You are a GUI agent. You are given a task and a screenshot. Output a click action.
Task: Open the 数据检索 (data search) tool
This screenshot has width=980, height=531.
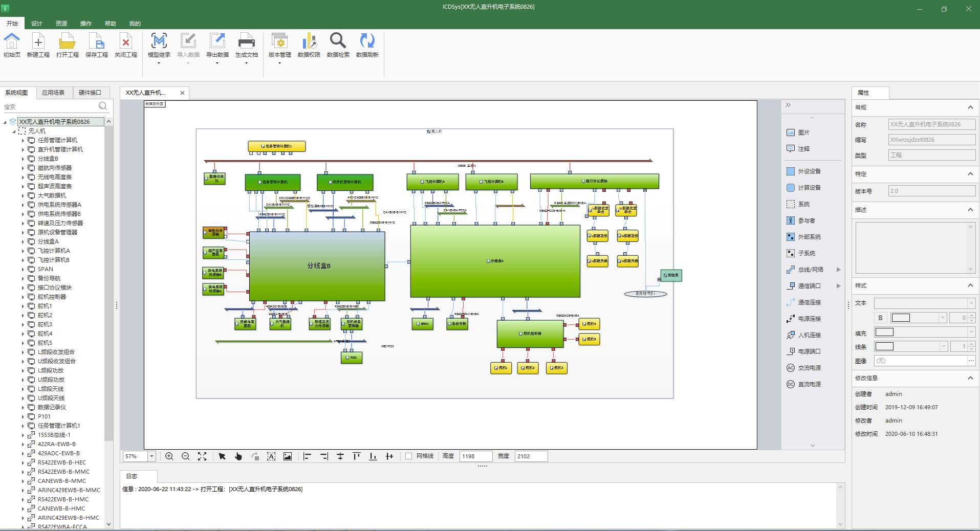[338, 41]
